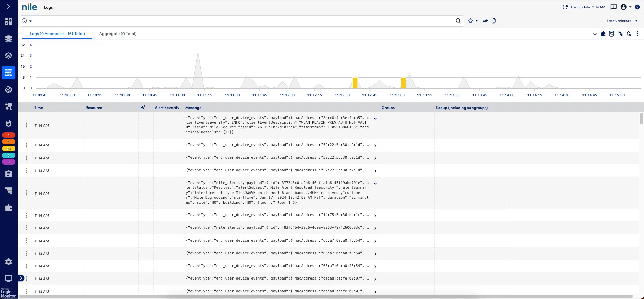Expand the main sidebar navigation chevron
Image resolution: width=644 pixels, height=299 pixels.
(8, 7)
